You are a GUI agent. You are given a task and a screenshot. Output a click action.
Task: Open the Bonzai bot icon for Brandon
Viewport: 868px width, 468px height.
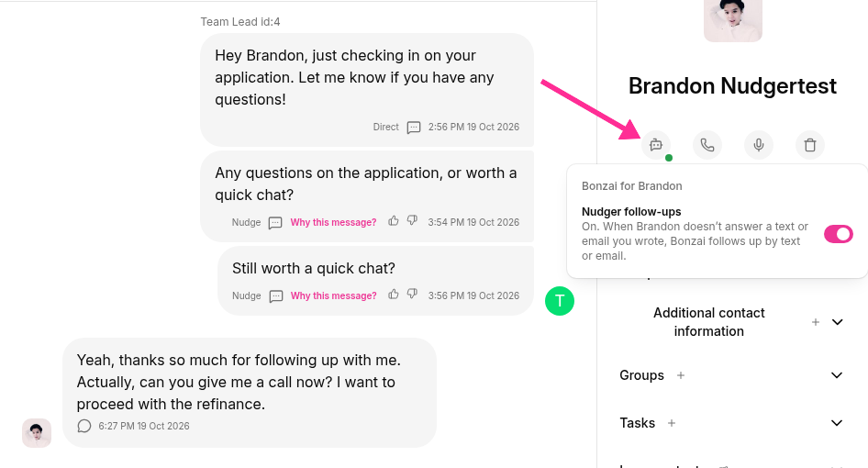click(x=656, y=145)
